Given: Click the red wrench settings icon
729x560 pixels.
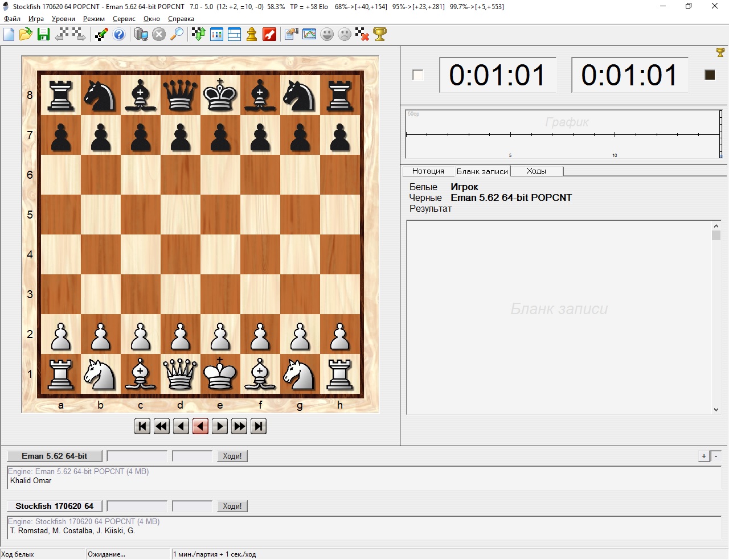Looking at the screenshot, I should 269,35.
